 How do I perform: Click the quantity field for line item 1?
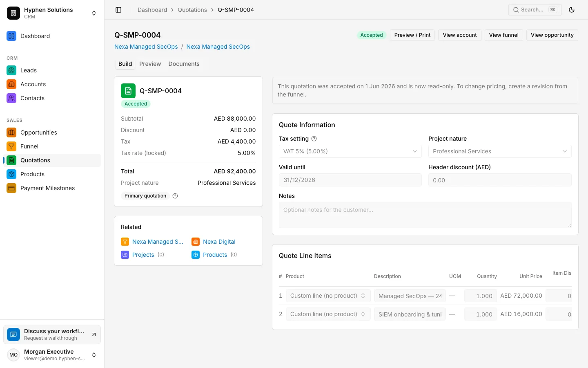click(481, 296)
